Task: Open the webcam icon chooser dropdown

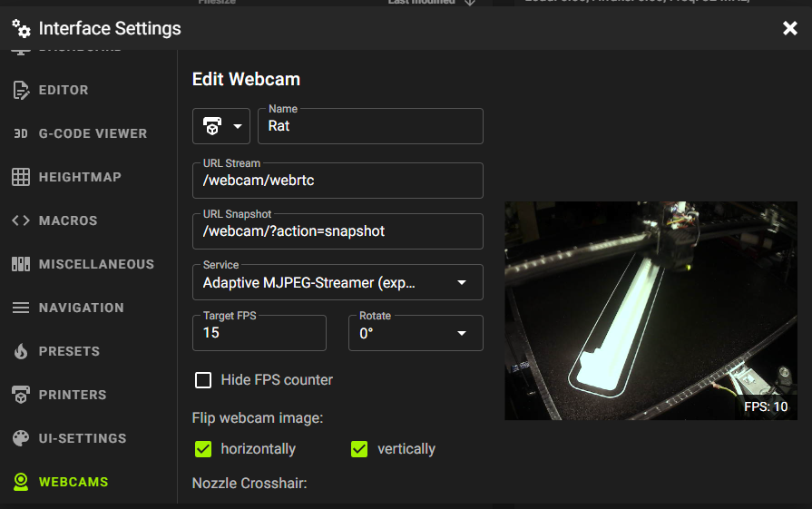Action: click(x=221, y=126)
